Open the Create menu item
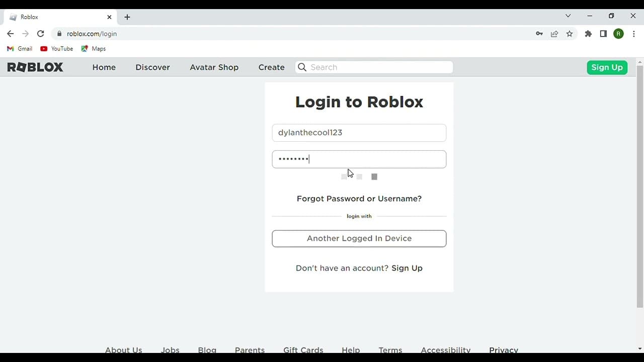The image size is (644, 362). 272,67
